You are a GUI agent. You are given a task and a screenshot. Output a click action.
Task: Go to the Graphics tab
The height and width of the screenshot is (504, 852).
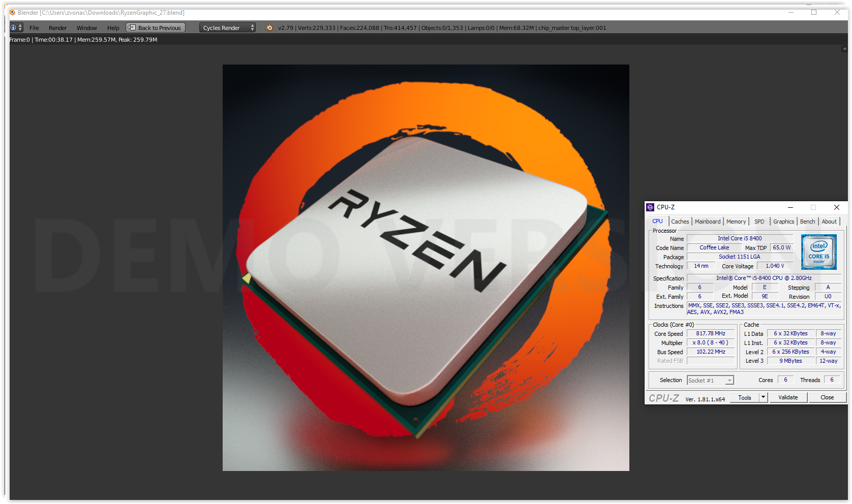click(x=783, y=222)
